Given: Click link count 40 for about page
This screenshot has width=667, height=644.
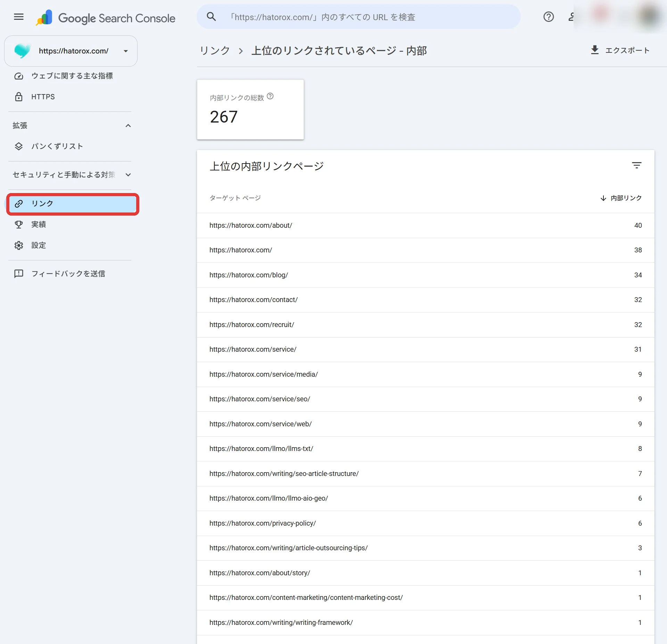Looking at the screenshot, I should 638,225.
